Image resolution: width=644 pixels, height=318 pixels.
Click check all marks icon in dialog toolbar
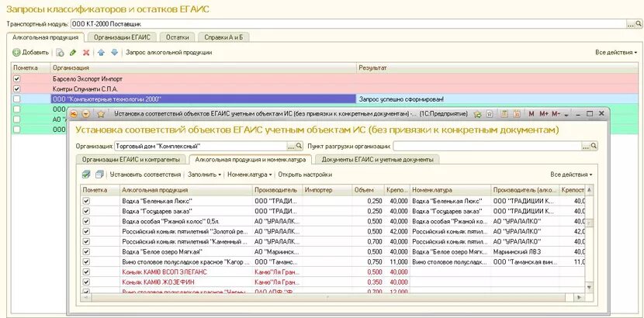(86, 175)
